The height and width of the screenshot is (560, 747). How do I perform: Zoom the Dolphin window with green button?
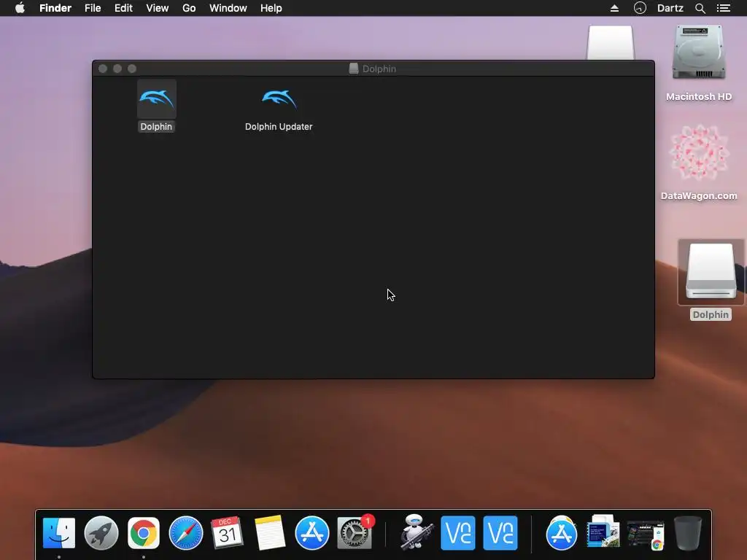[x=132, y=69]
